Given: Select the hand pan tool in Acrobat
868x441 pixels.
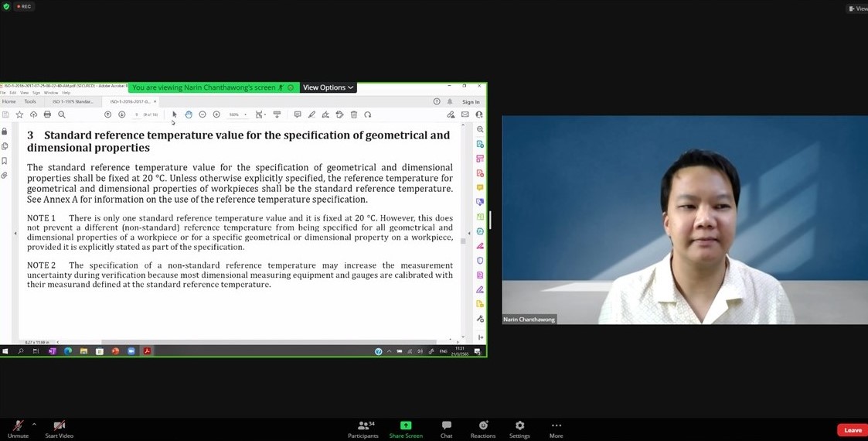Looking at the screenshot, I should point(188,115).
